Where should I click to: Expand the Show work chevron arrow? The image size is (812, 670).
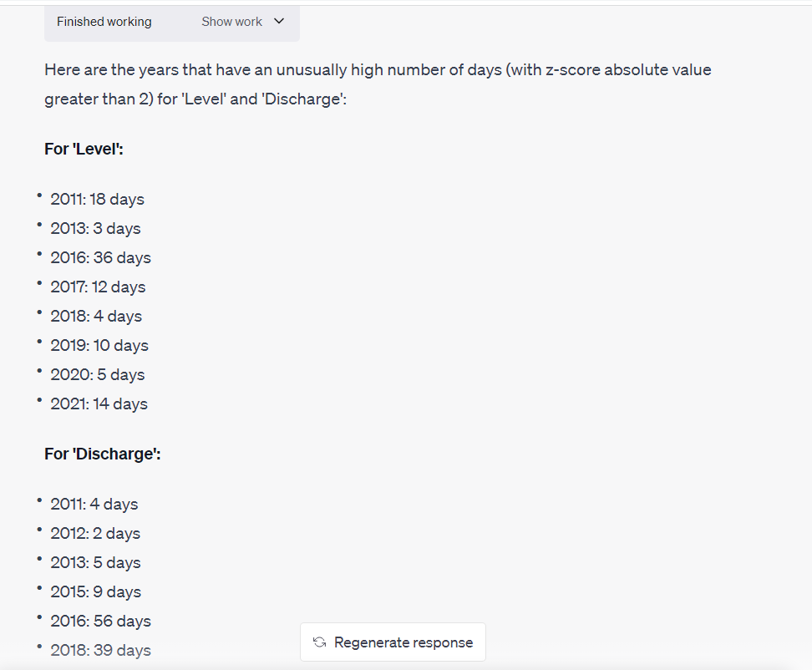tap(279, 22)
